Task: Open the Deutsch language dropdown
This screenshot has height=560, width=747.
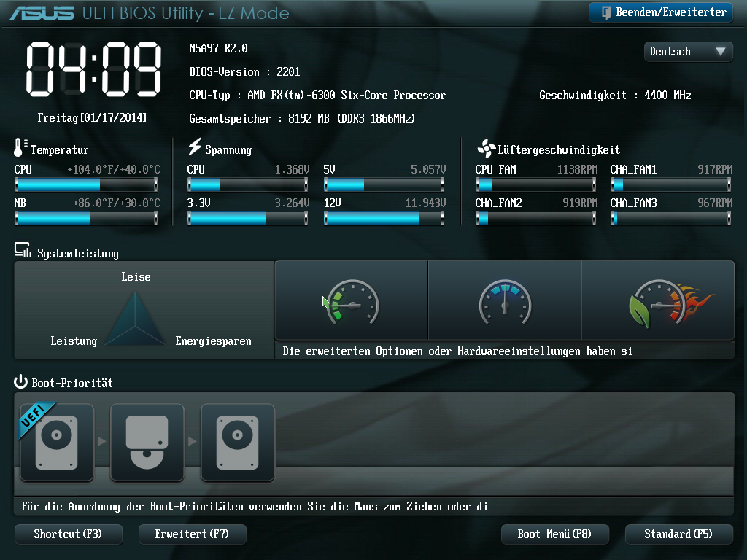Action: pyautogui.click(x=688, y=52)
